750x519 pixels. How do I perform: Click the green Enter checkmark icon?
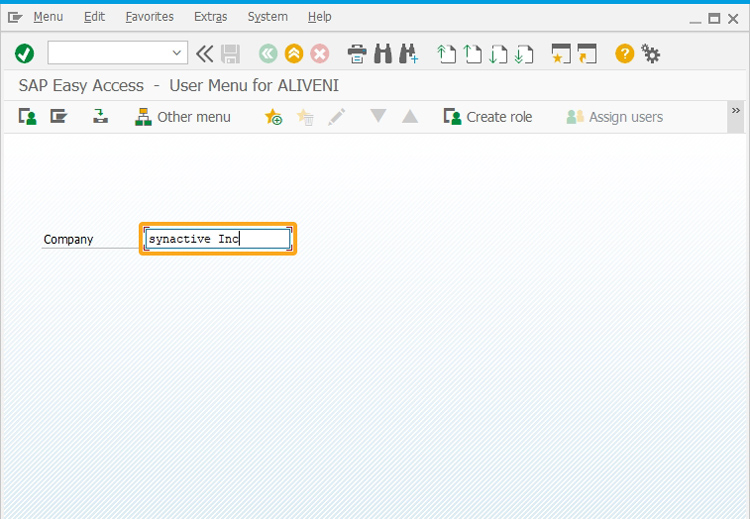(24, 54)
